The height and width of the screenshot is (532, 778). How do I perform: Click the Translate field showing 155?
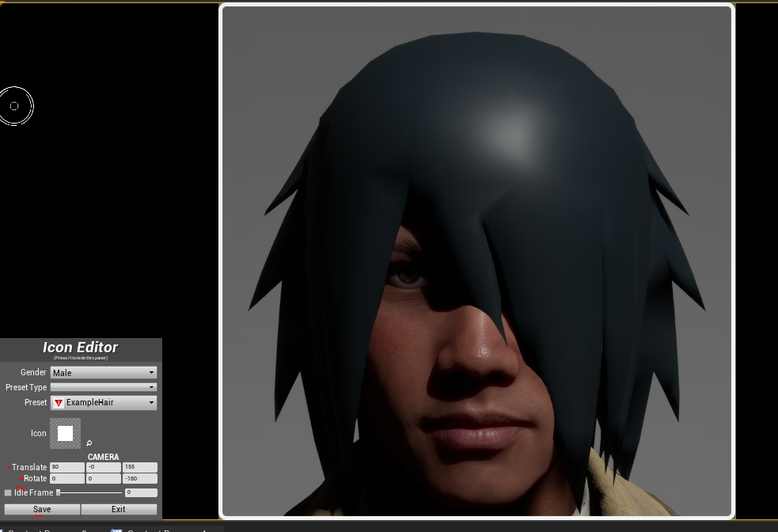[140, 467]
